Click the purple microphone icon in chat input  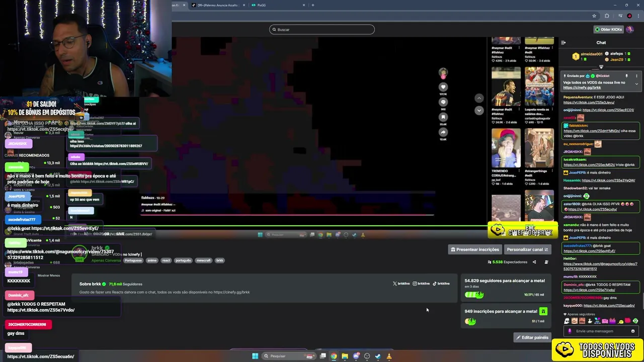[570, 331]
